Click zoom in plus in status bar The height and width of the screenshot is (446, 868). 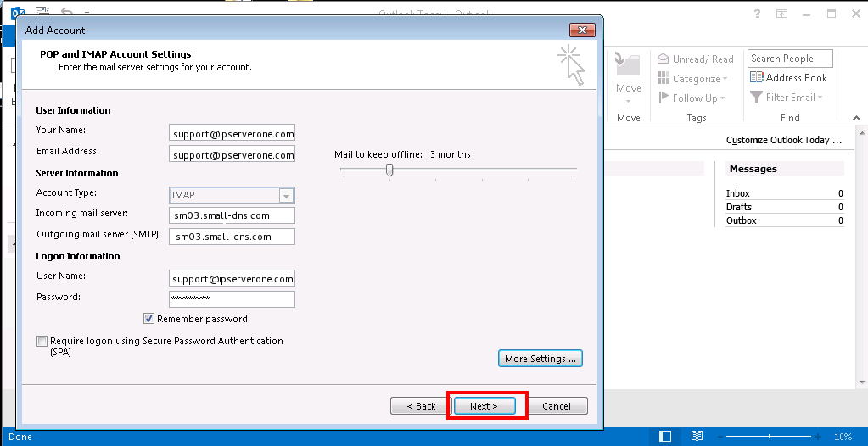coord(818,437)
